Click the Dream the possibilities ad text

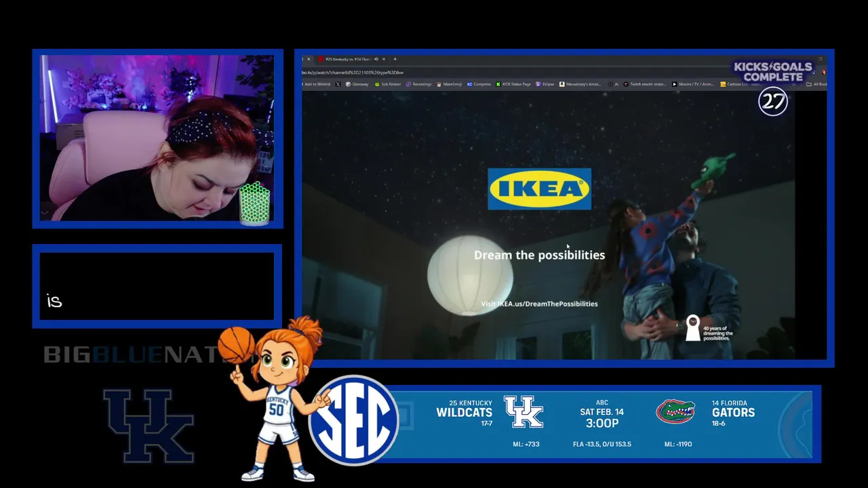539,255
